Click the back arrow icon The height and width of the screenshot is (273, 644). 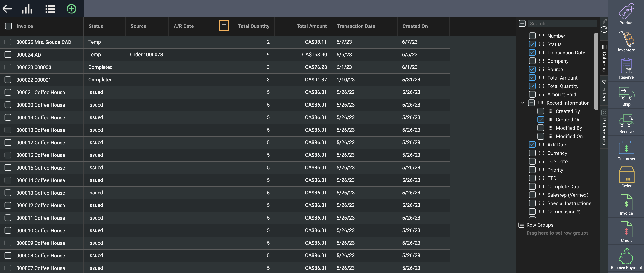click(x=7, y=9)
